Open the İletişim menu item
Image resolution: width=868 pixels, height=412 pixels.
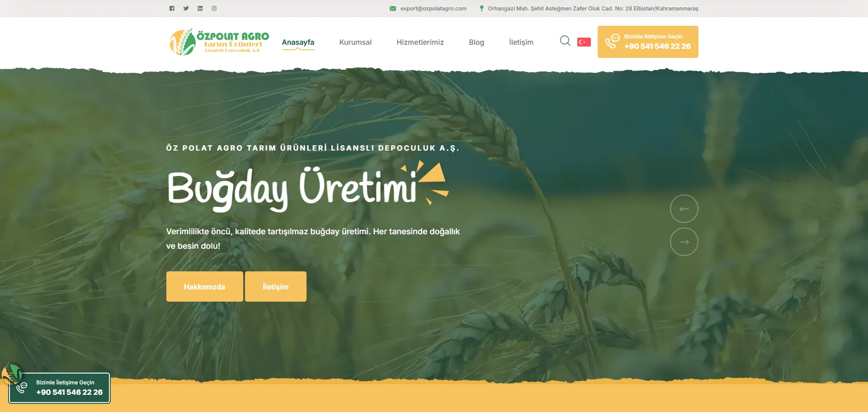521,42
